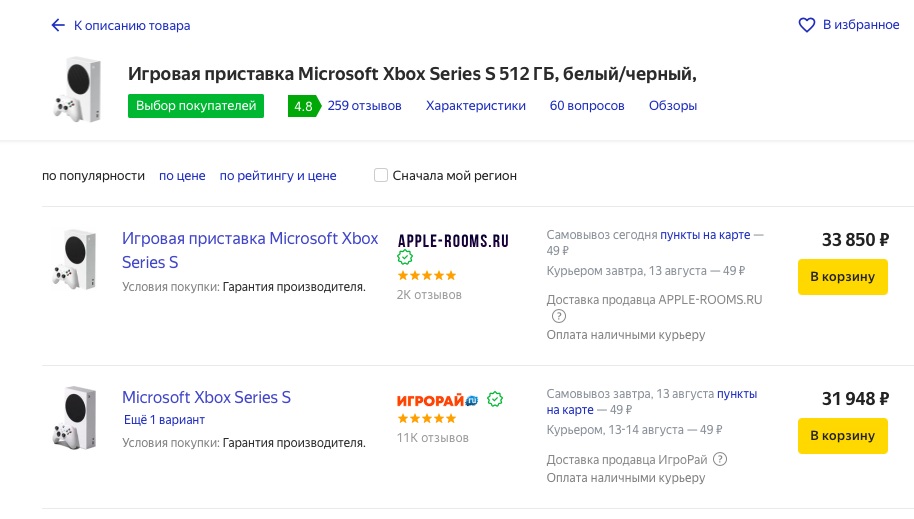Screen dimensions: 914x519
Task: Open the Обзоры section
Action: point(673,106)
